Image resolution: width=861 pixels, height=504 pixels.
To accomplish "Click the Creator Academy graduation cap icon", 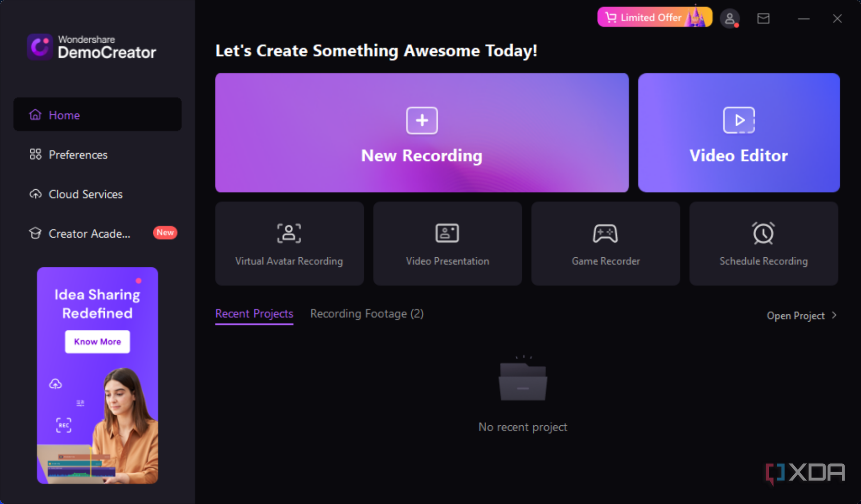I will point(36,233).
